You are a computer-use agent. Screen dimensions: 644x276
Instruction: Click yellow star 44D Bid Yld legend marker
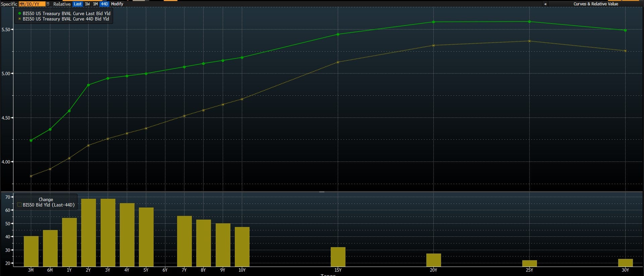(19, 19)
